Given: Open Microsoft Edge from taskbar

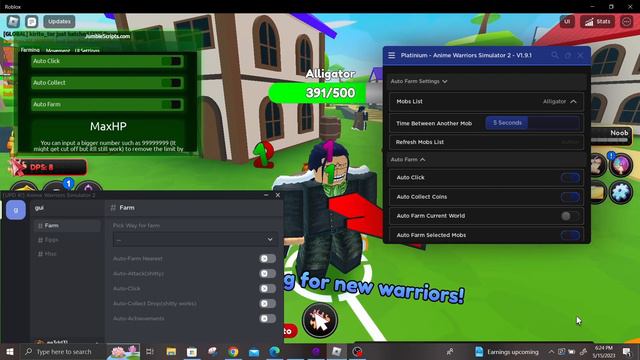Looking at the screenshot, I should 275,351.
